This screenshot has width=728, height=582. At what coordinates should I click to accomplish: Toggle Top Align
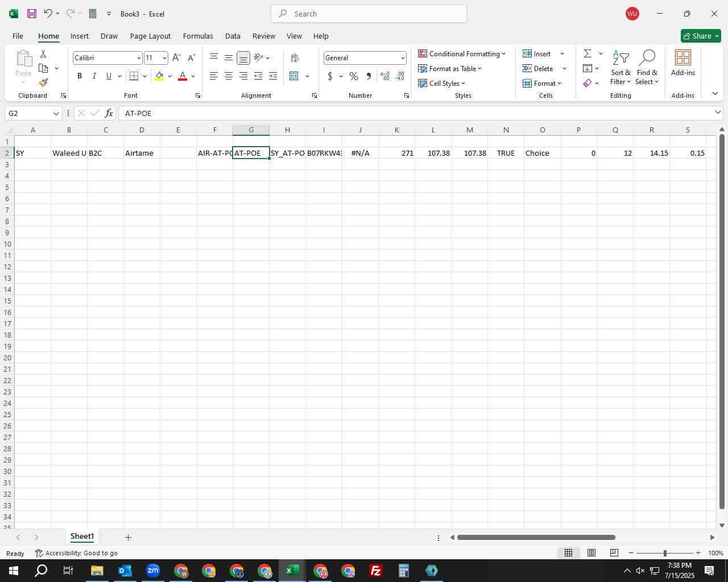coord(214,57)
